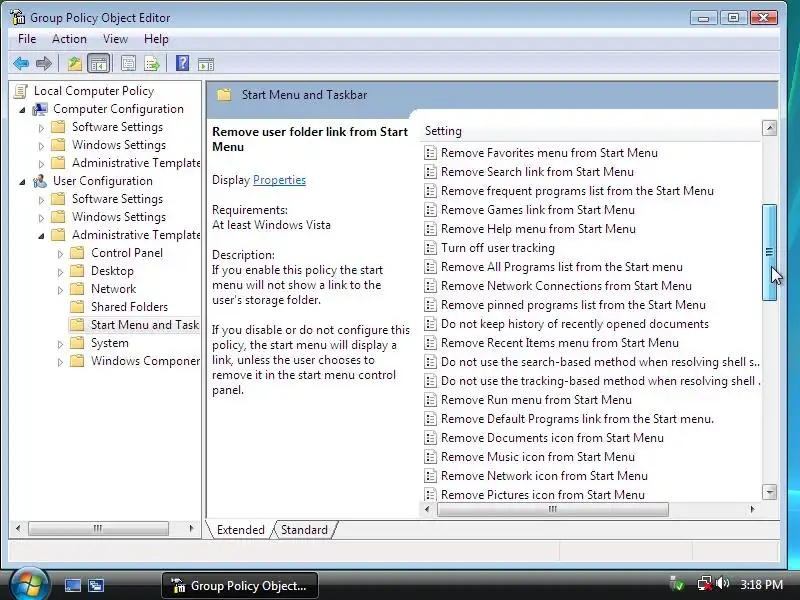Image resolution: width=800 pixels, height=600 pixels.
Task: Open the Action menu
Action: pos(69,39)
